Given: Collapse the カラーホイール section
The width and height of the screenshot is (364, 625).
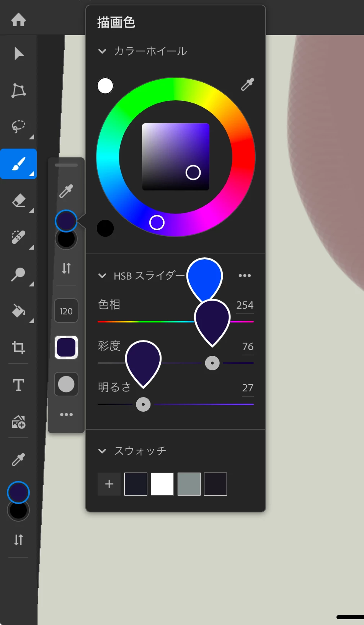Looking at the screenshot, I should pos(102,51).
